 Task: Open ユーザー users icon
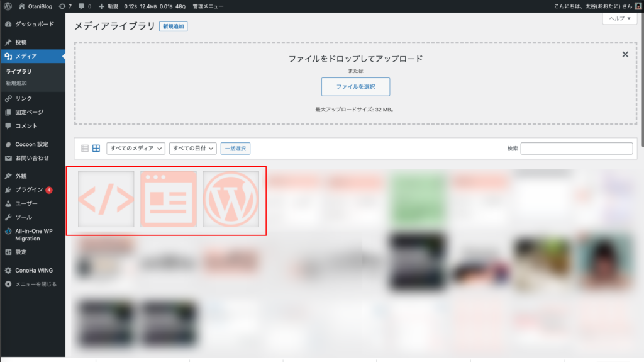tap(8, 203)
